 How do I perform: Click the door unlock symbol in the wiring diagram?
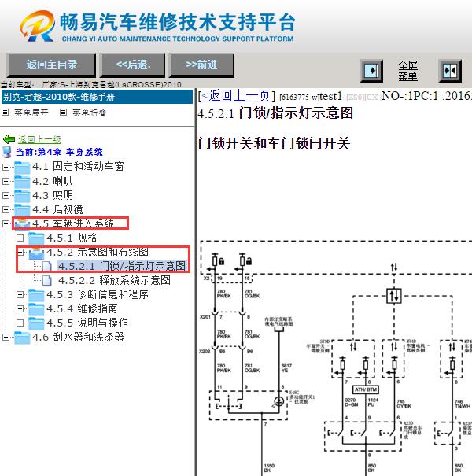249,261
